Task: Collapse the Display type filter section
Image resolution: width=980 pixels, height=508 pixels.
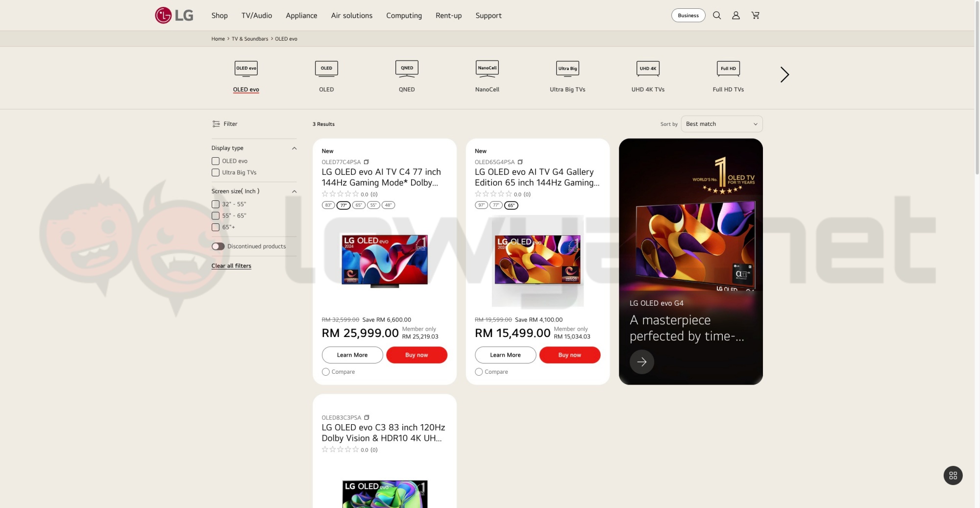Action: [x=294, y=148]
